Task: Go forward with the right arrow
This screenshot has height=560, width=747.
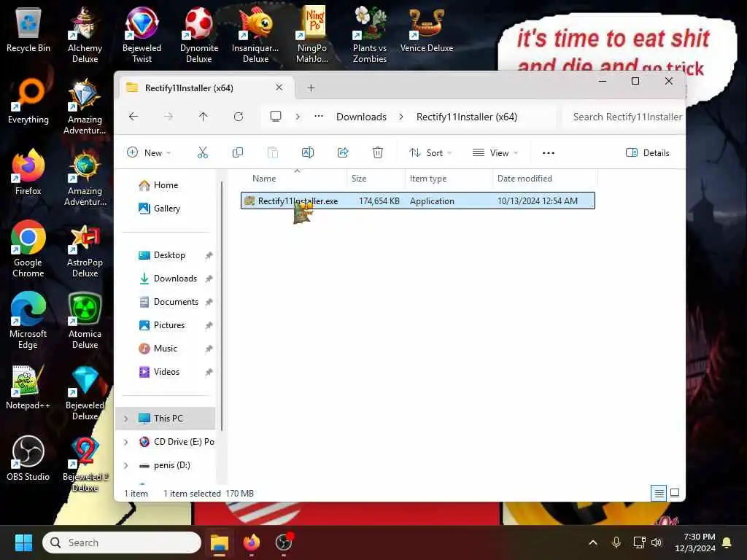Action: [x=169, y=116]
